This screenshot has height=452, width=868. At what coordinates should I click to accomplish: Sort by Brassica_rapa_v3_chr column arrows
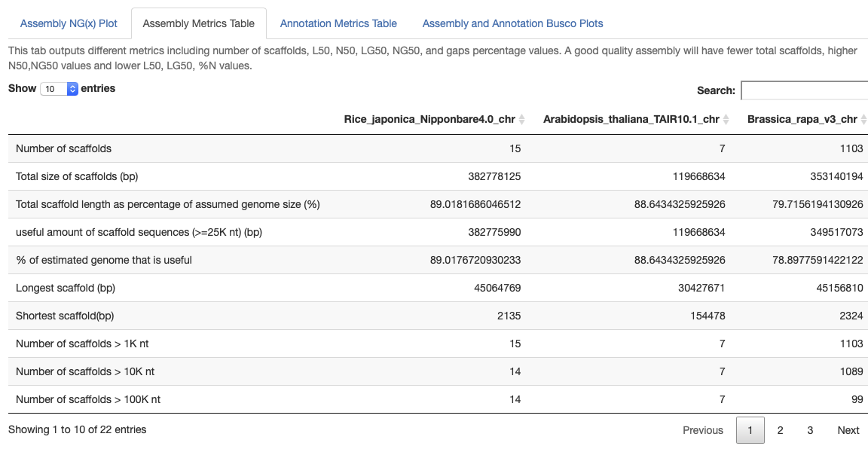coord(863,120)
